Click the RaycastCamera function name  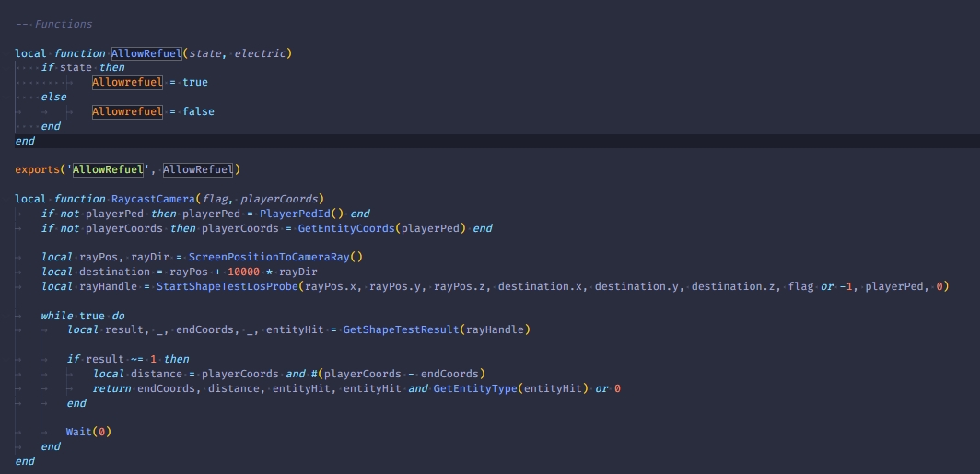click(x=153, y=199)
